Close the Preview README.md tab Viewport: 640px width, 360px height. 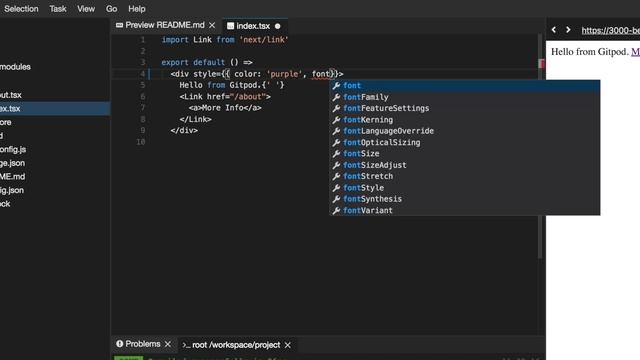click(212, 25)
